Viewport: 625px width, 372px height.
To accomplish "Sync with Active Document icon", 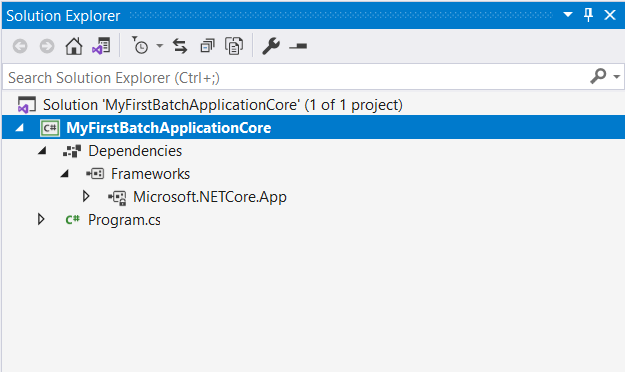I will click(x=180, y=46).
